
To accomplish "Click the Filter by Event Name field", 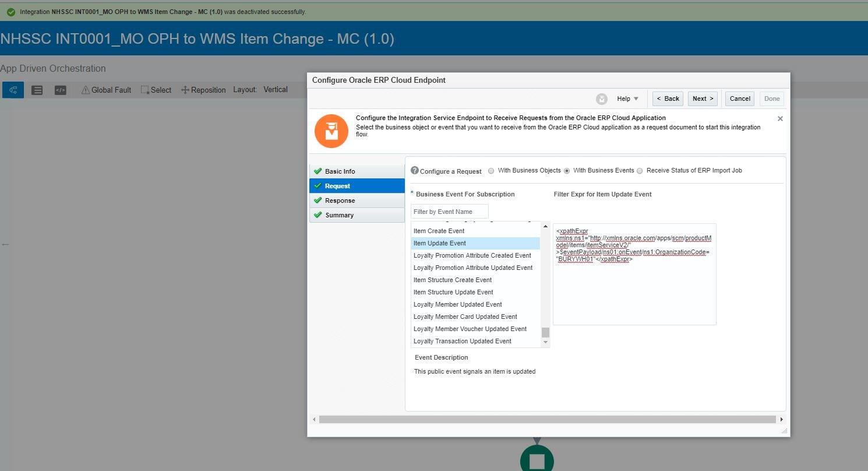I will [x=449, y=211].
